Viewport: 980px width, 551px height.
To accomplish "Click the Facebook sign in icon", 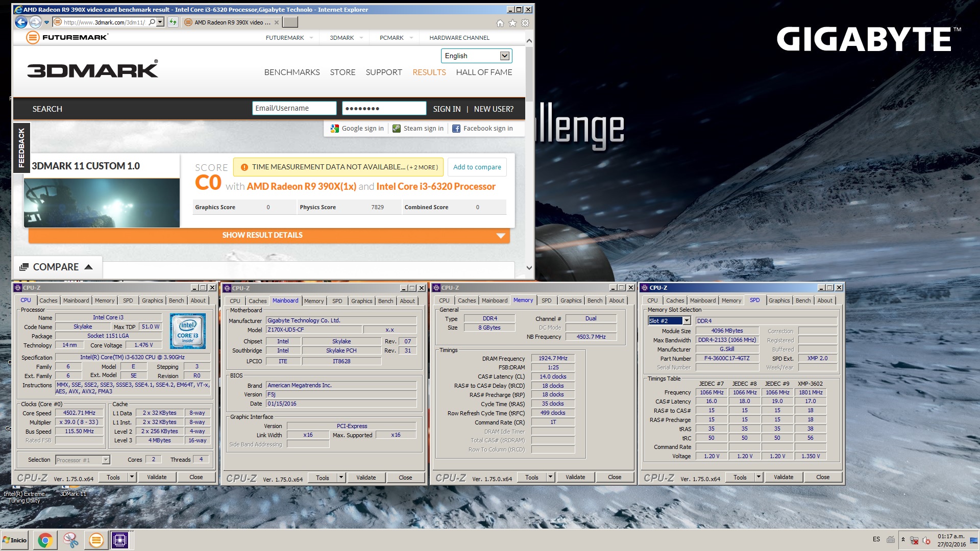I will [456, 129].
